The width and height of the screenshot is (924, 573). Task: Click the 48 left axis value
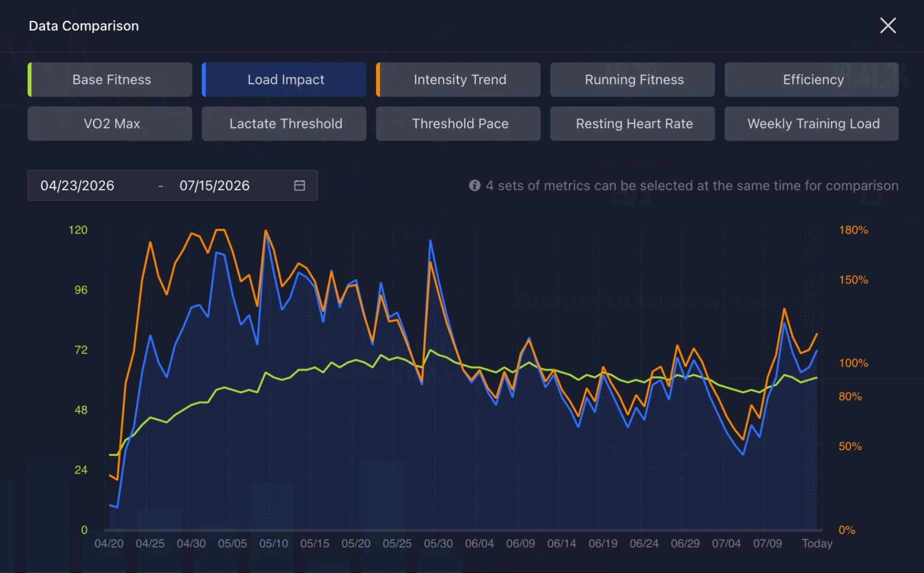tap(81, 410)
